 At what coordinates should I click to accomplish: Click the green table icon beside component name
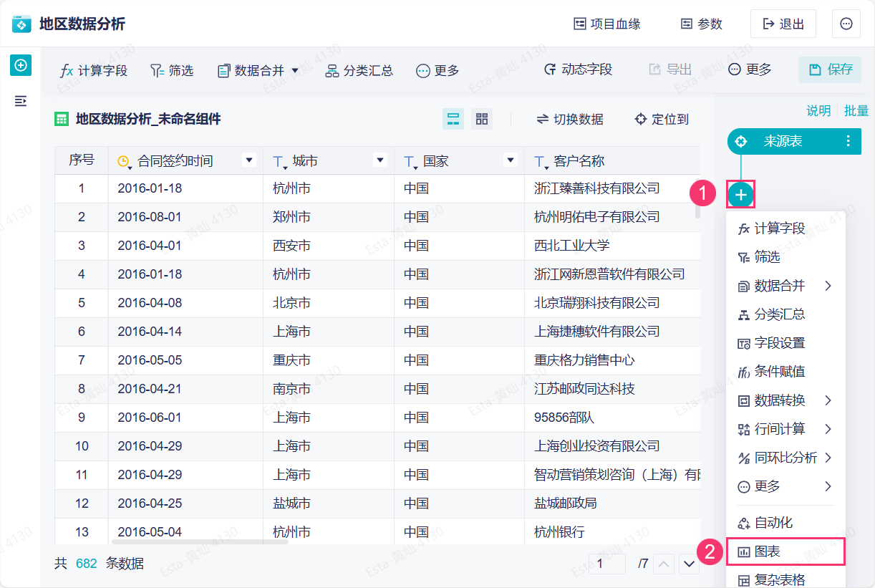coord(62,119)
